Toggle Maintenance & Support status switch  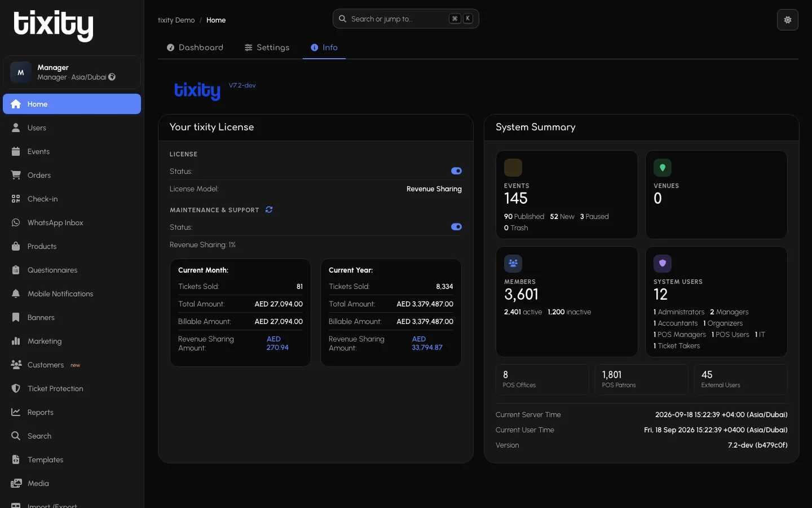click(x=456, y=227)
